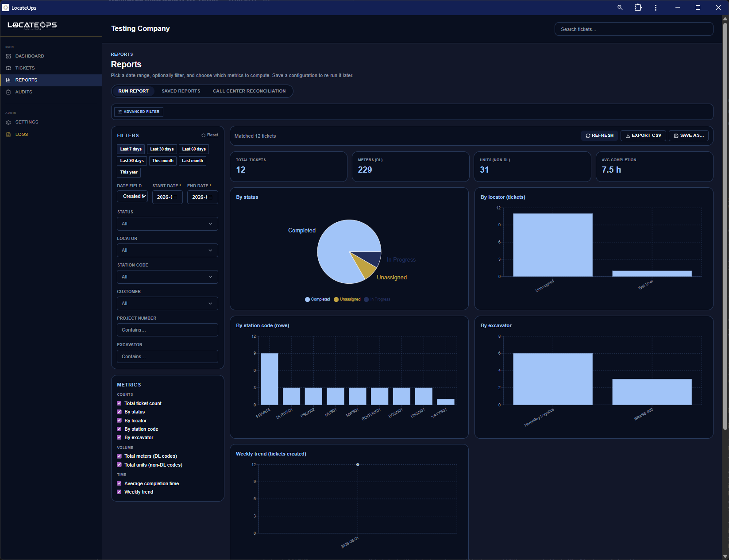Click the Save As button
Image resolution: width=729 pixels, height=560 pixels.
click(689, 135)
